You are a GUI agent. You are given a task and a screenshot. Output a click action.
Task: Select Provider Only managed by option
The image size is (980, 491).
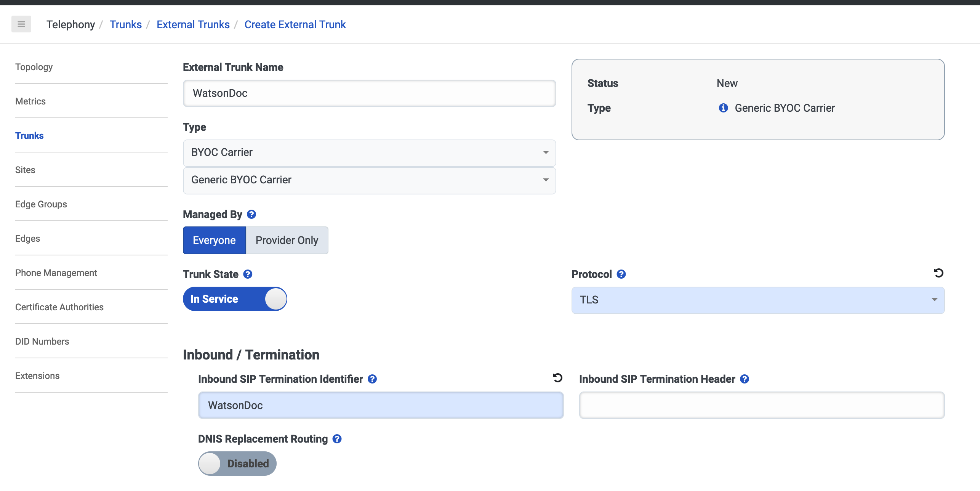tap(287, 240)
